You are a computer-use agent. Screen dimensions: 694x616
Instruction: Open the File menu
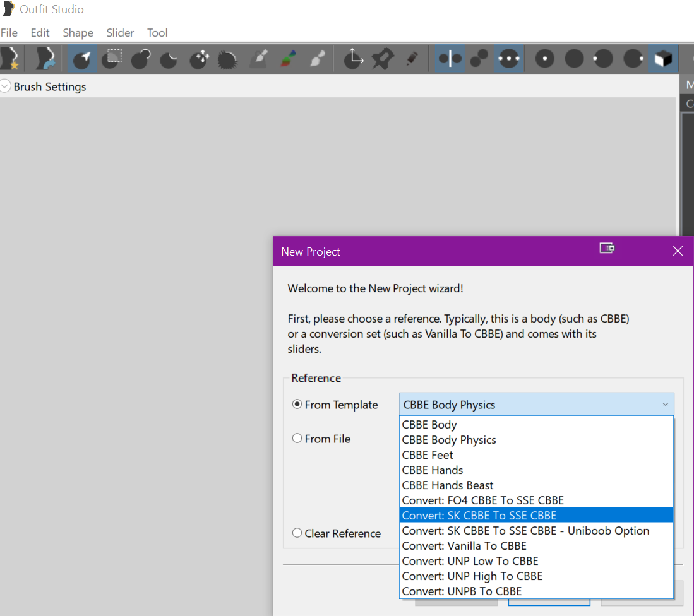[x=9, y=33]
